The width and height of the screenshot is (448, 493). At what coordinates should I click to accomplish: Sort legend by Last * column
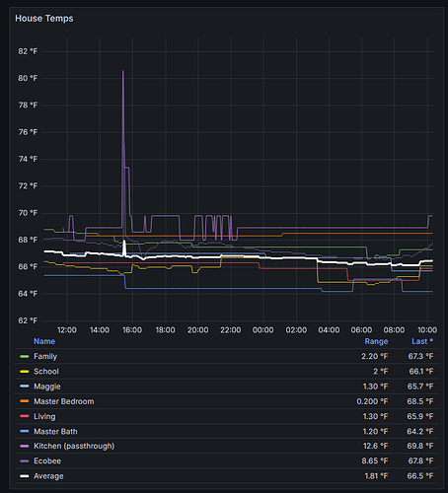(x=422, y=341)
